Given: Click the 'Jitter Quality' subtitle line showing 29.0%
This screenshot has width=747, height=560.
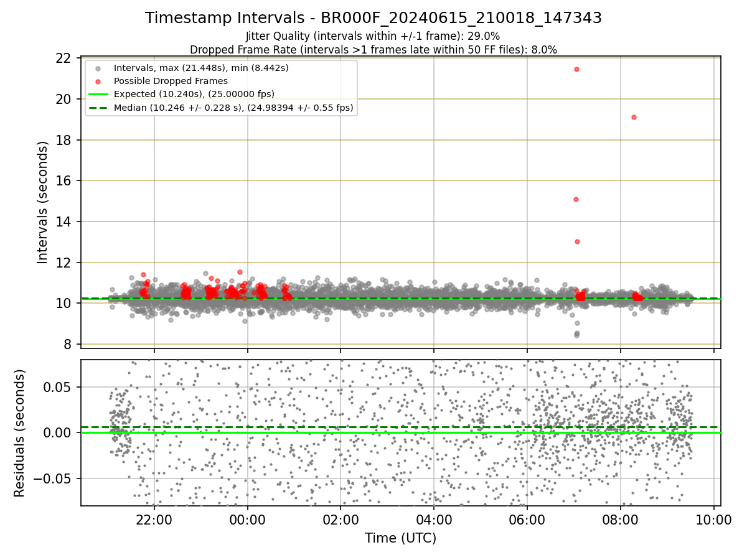Looking at the screenshot, I should tap(373, 36).
